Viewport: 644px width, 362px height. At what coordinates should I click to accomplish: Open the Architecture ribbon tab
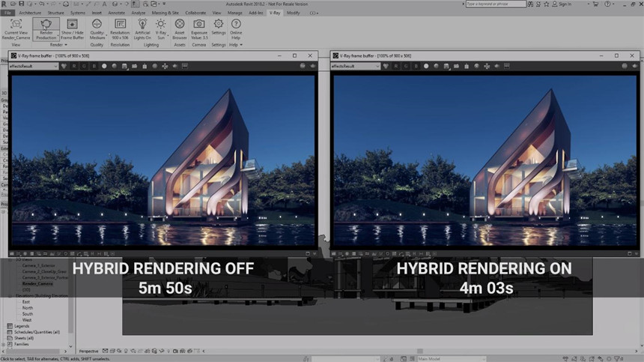tap(30, 13)
